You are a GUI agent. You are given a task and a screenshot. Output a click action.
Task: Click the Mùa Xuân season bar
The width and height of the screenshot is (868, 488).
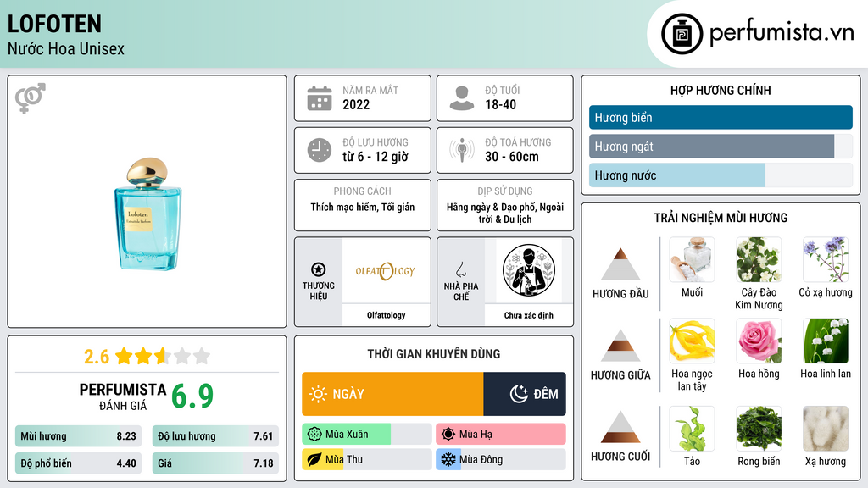pyautogui.click(x=367, y=435)
